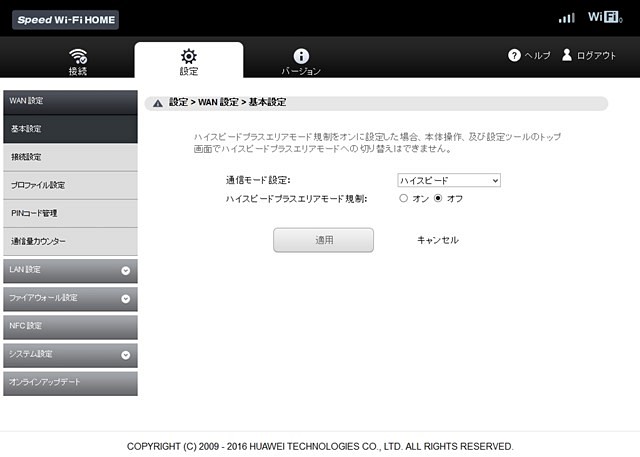640x457 pixels.
Task: Expand the システム設定 section arrow
Action: tap(126, 355)
